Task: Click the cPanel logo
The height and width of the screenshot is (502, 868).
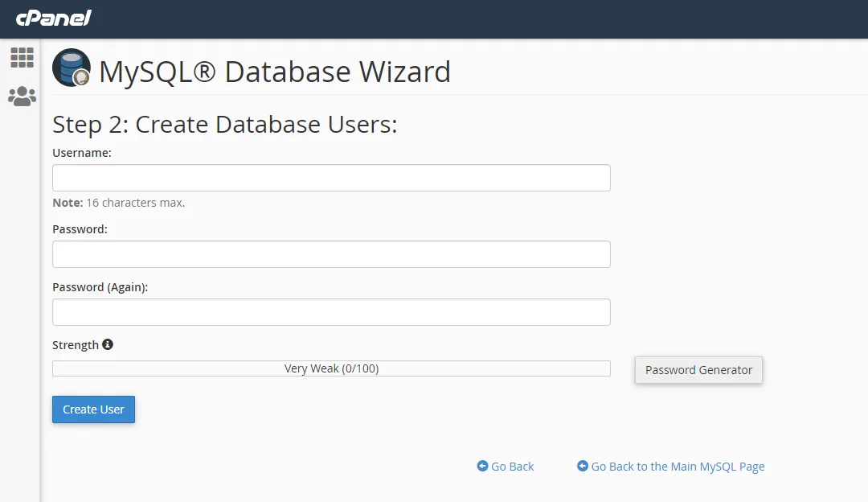Action: (x=54, y=19)
